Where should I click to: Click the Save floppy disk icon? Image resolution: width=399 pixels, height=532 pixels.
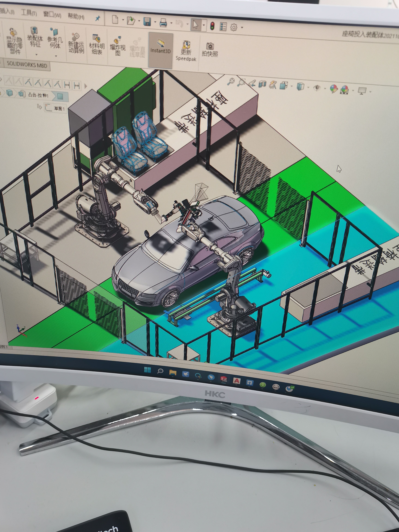[x=147, y=22]
